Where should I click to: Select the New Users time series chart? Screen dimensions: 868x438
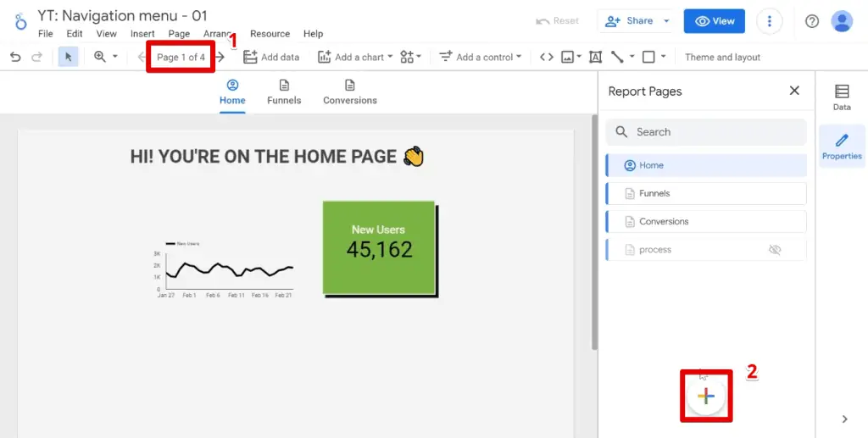pyautogui.click(x=224, y=270)
